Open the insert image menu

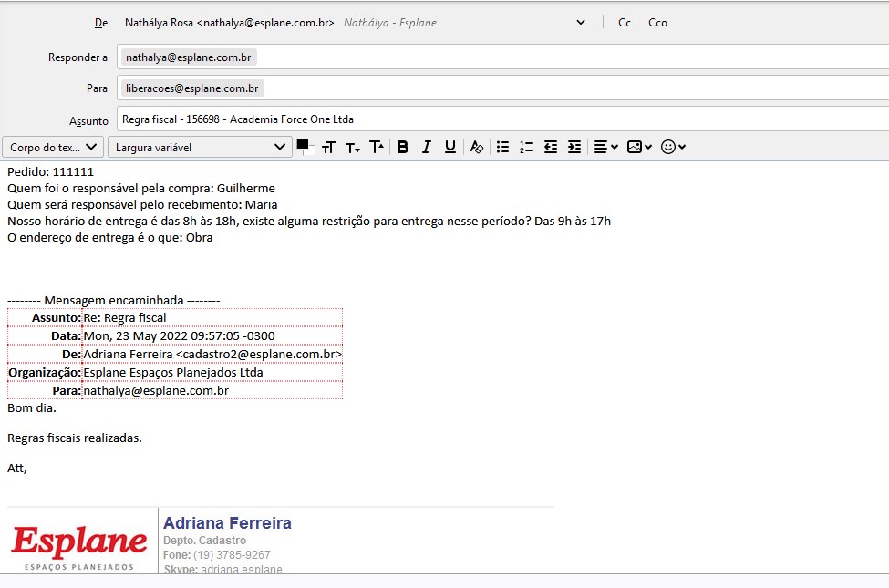pos(639,147)
